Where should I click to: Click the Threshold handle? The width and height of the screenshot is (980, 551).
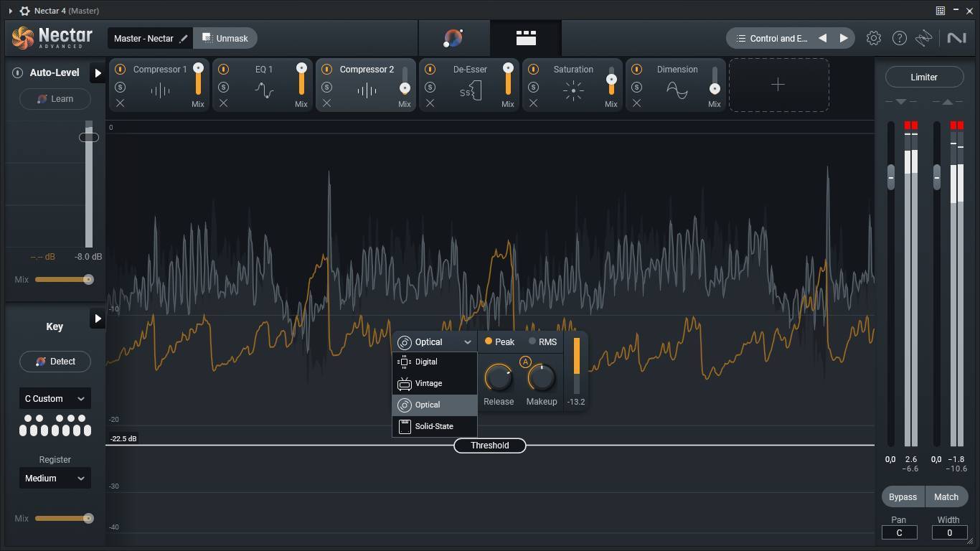pos(490,446)
